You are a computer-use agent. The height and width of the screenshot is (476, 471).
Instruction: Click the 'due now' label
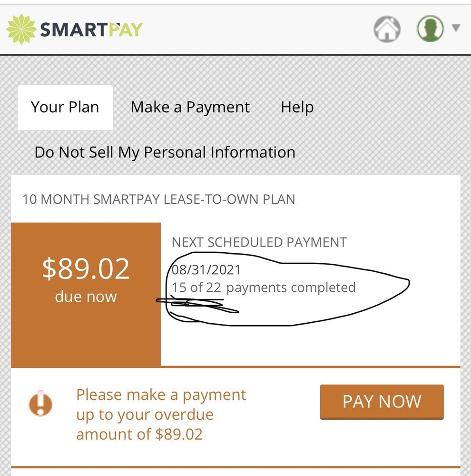pos(86,297)
